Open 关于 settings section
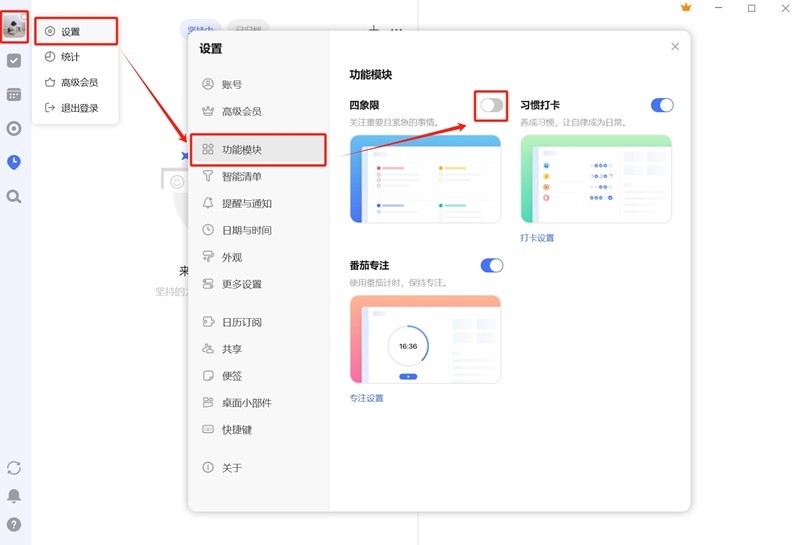Screen dimensions: 800x545 point(258,468)
